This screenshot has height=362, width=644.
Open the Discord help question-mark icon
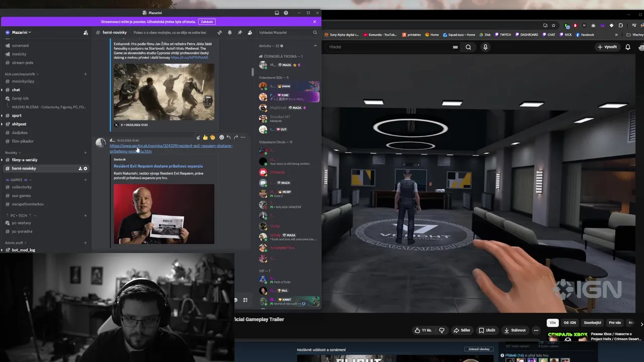click(x=286, y=13)
